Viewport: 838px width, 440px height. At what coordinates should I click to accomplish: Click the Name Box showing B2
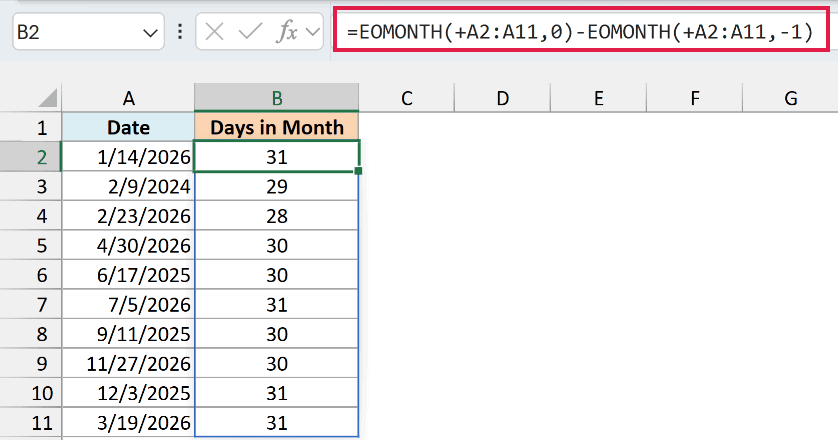[88, 32]
